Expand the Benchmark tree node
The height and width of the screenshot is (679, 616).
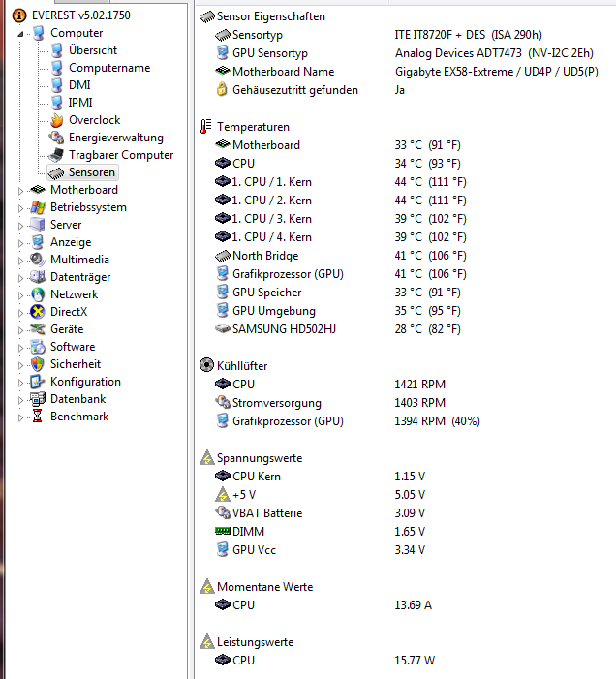20,417
